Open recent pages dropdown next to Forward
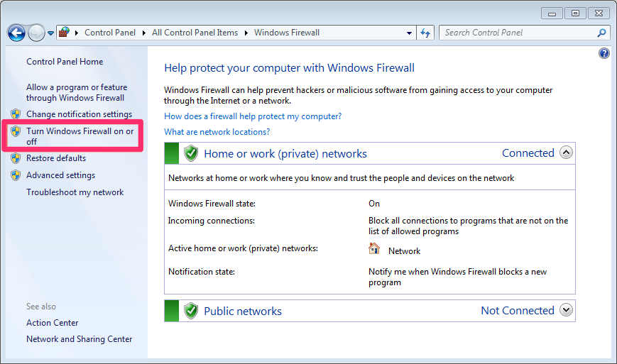The height and width of the screenshot is (364, 617). coord(50,33)
